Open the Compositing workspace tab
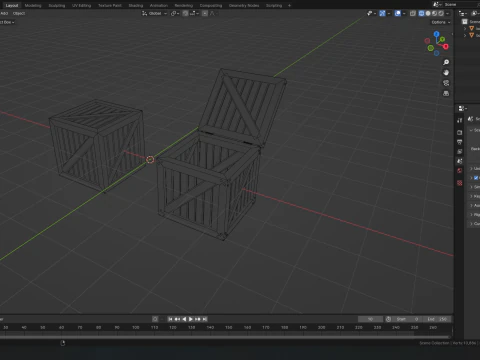 coord(211,5)
